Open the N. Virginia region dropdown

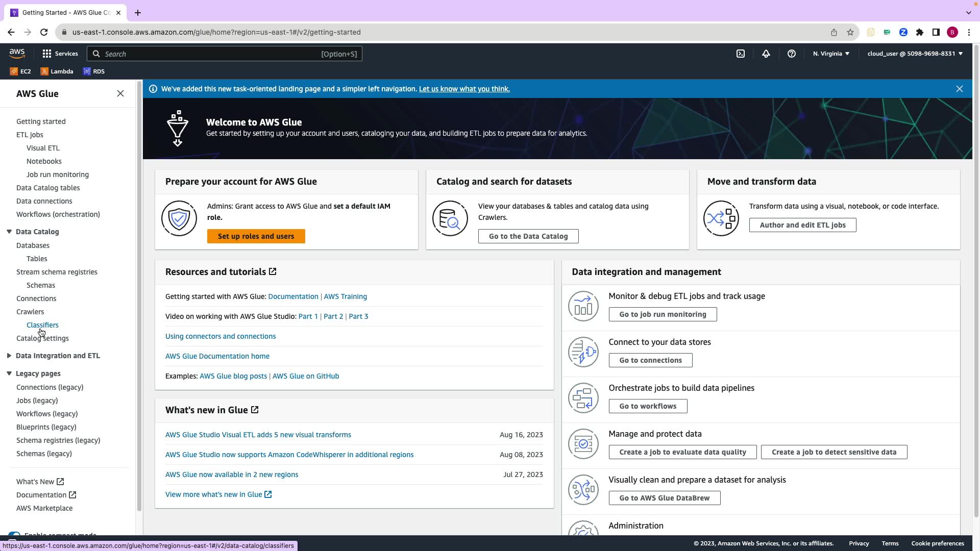[830, 54]
